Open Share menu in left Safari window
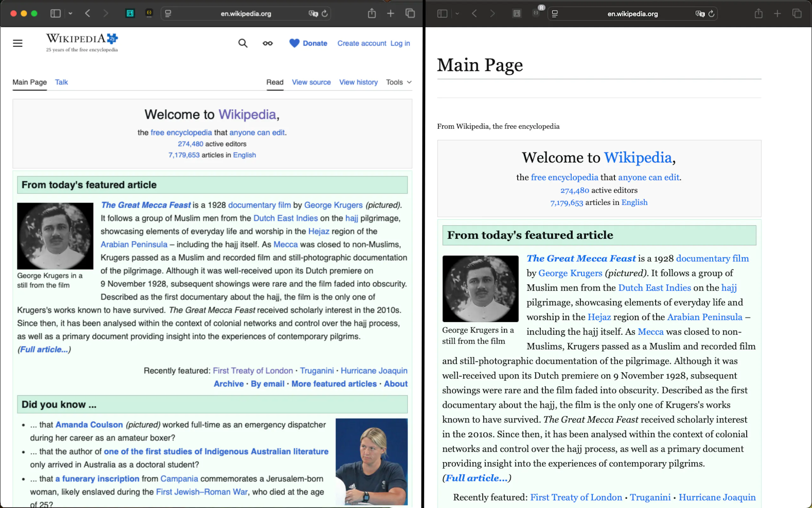Viewport: 812px width, 508px height. coord(372,13)
